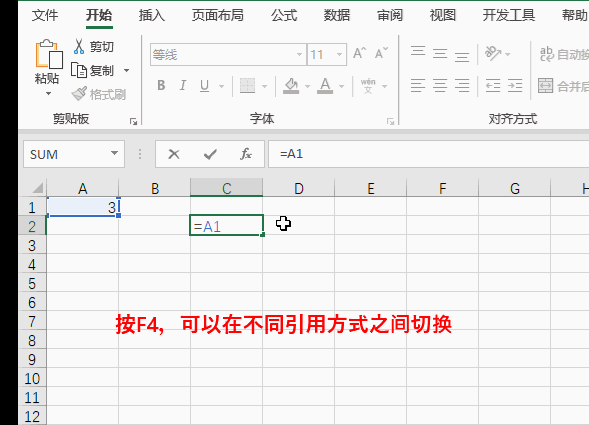The image size is (589, 425).
Task: Open the fill color bucket dropdown arrow
Action: [308, 86]
